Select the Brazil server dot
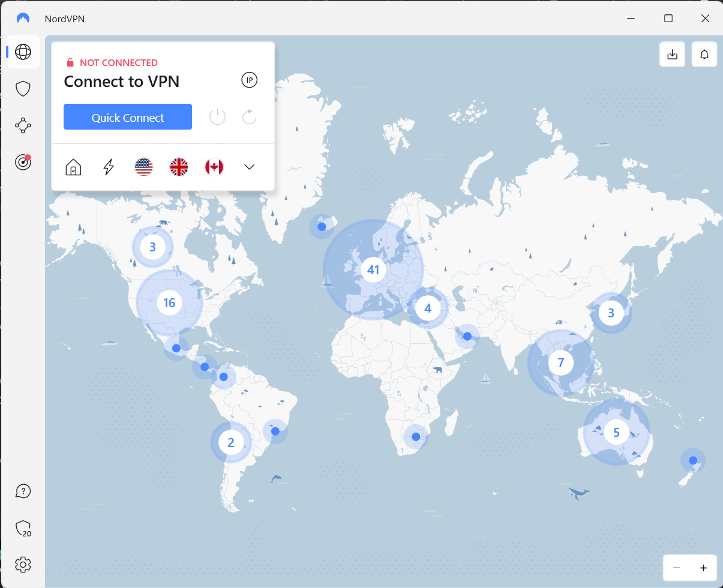723x588 pixels. 275,431
